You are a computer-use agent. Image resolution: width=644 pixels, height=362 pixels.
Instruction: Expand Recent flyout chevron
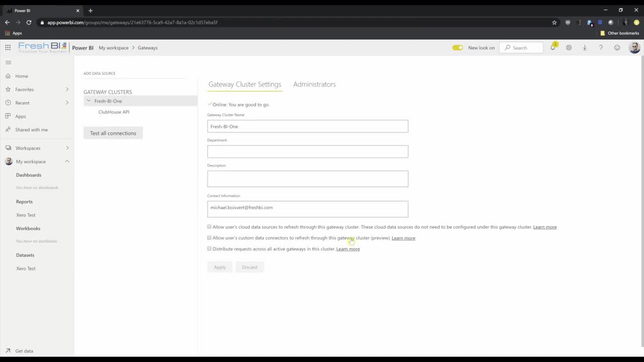67,103
